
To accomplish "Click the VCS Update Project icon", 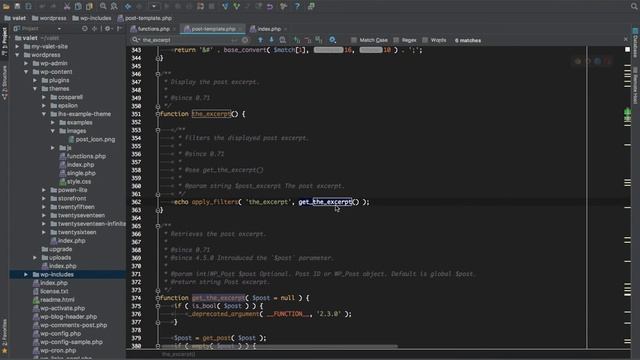I will point(225,6).
